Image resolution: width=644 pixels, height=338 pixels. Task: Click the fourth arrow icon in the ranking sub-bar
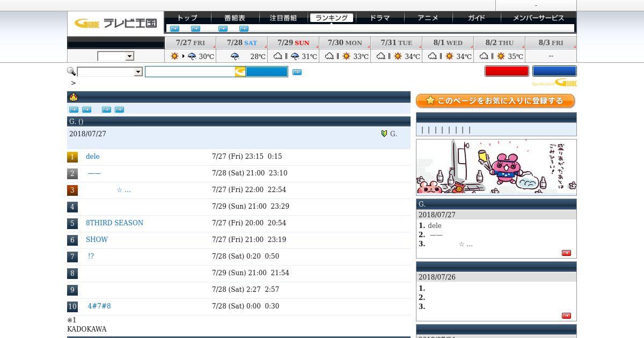tap(119, 109)
